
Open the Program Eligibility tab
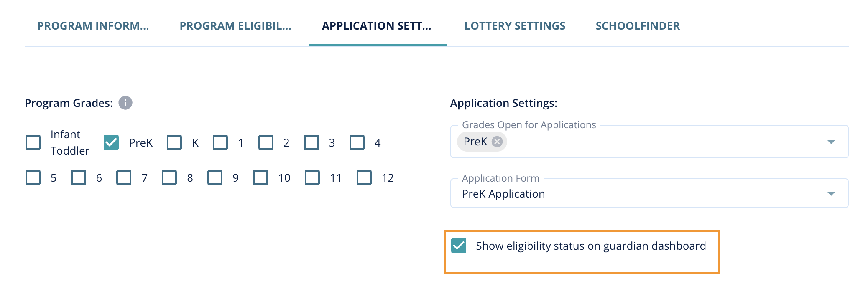pos(235,26)
